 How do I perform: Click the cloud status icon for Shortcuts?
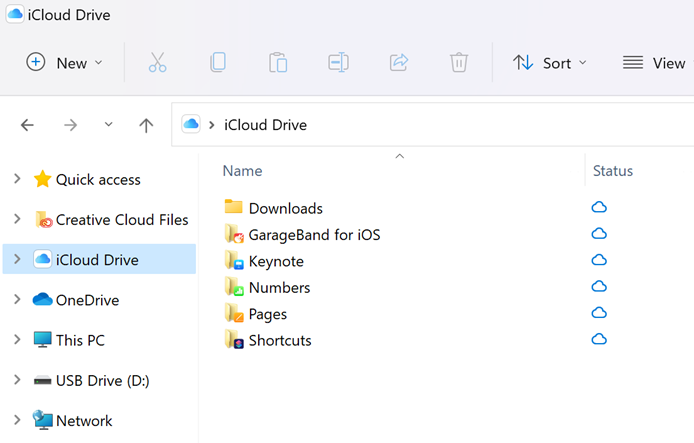click(599, 339)
